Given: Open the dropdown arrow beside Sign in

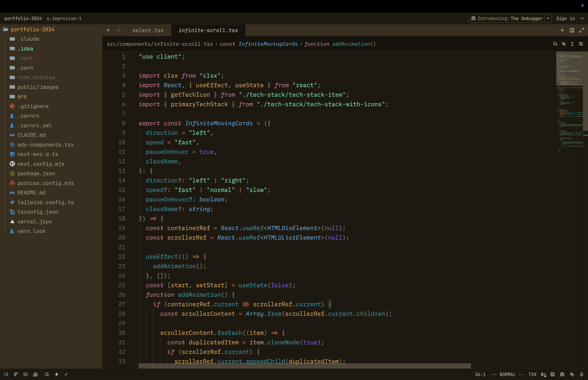Looking at the screenshot, I should 582,19.
